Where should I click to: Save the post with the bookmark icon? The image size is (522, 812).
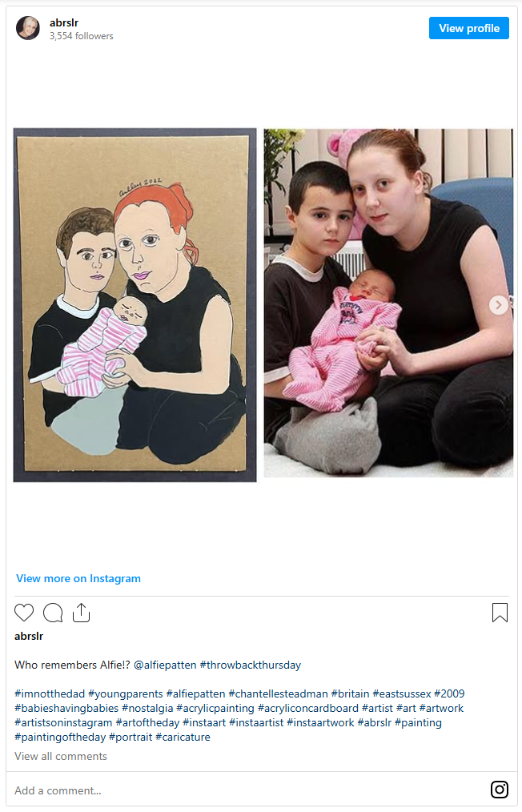(x=500, y=612)
